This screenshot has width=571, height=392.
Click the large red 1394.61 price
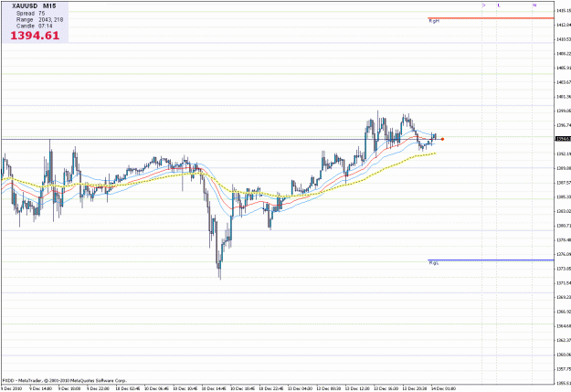point(35,36)
